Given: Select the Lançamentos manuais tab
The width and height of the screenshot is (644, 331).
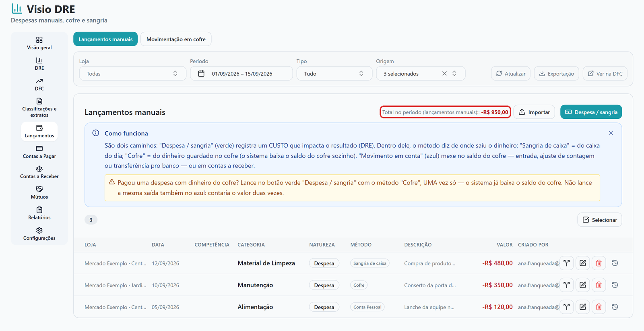Looking at the screenshot, I should [105, 39].
